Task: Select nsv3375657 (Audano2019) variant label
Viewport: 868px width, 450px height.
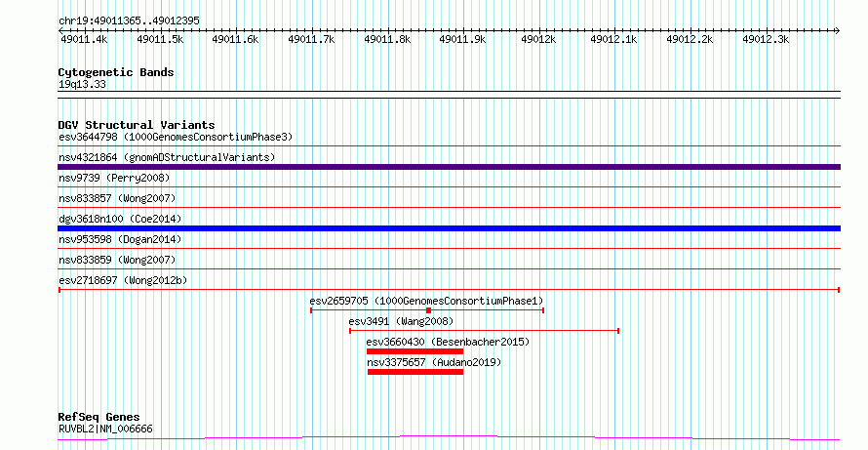Action: [x=434, y=362]
